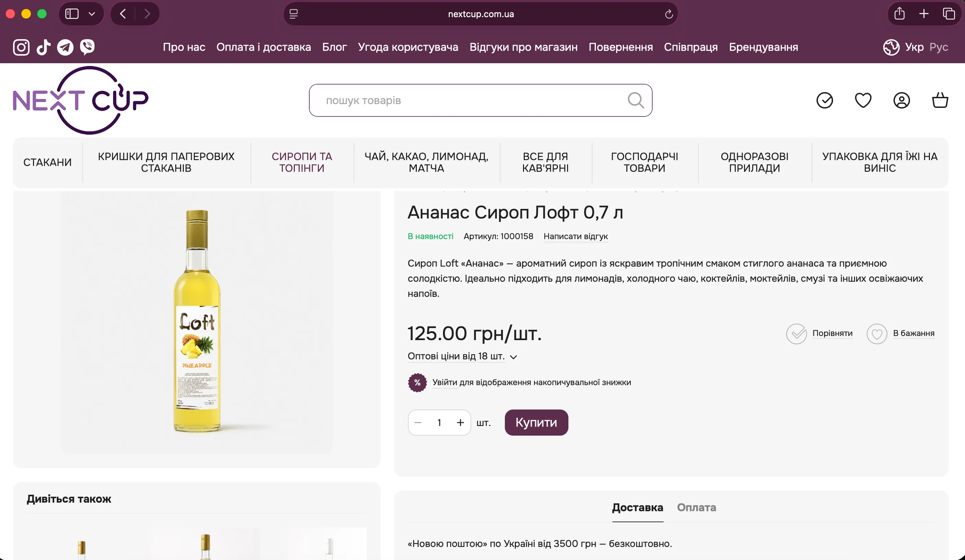Open the TikTok social icon

click(x=43, y=47)
